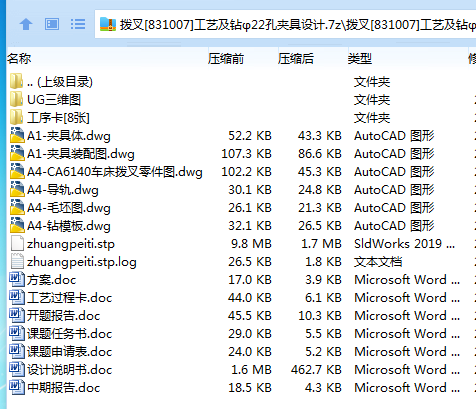The width and height of the screenshot is (476, 409).
Task: Select the file name 设计说明书.doc
Action: (69, 370)
